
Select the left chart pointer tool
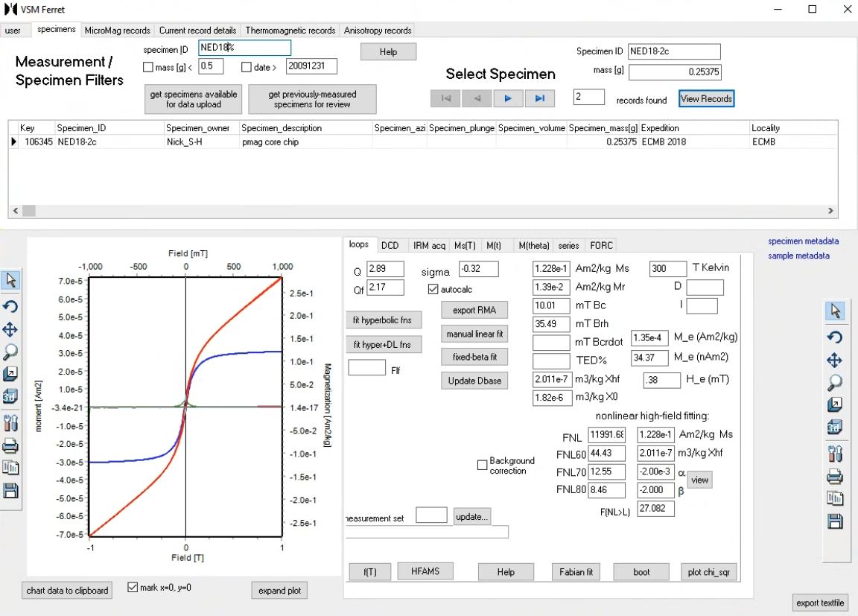pos(10,280)
